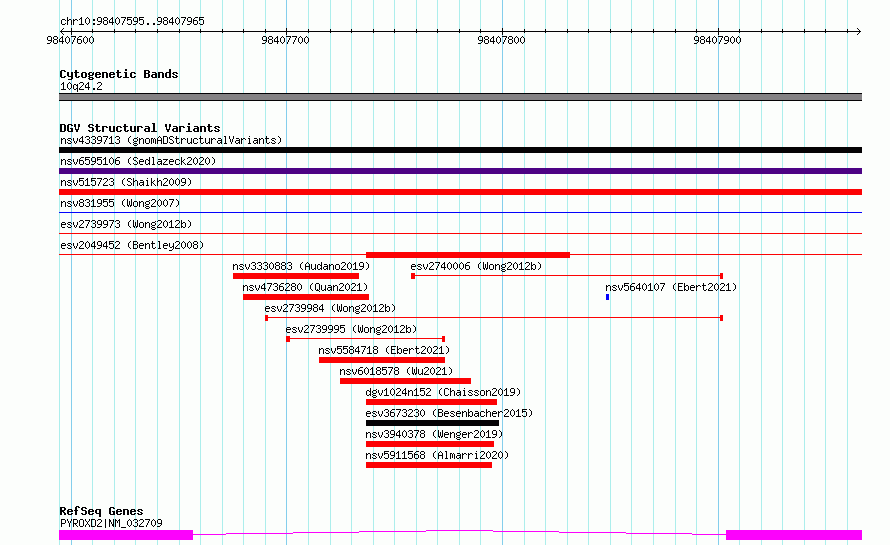Select the black nsv4339713 variant bar

coord(460,150)
